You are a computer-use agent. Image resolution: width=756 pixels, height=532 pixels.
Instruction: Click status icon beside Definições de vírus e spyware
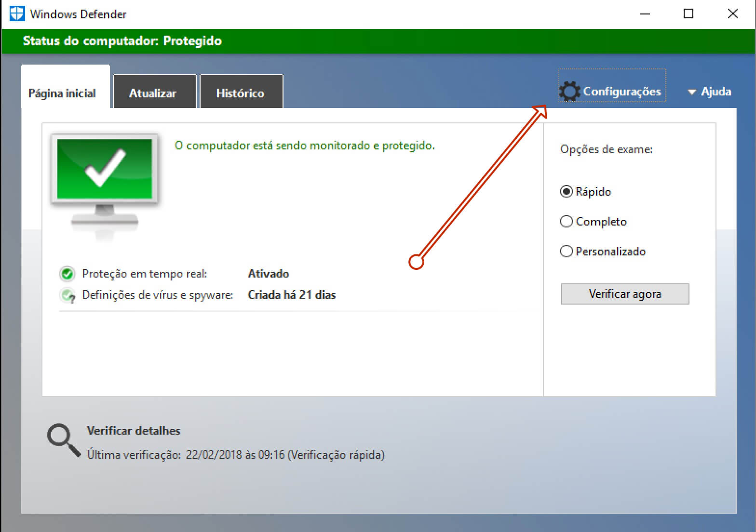67,295
